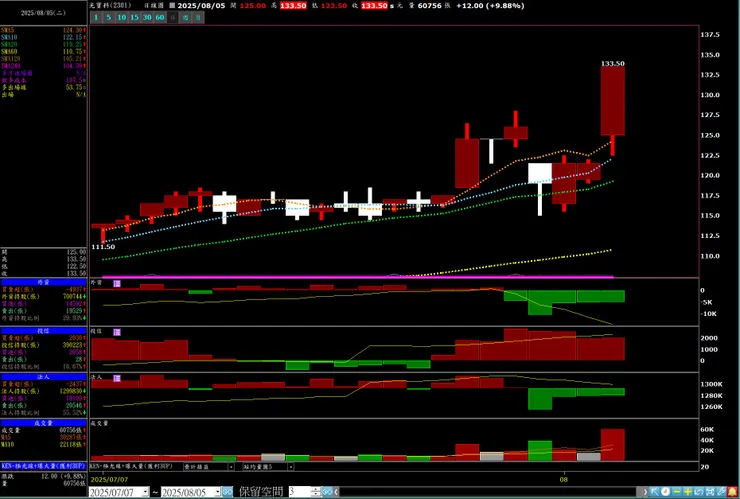Click the SMA240 indicator row
Viewport: 740px width, 499px height.
click(43, 66)
